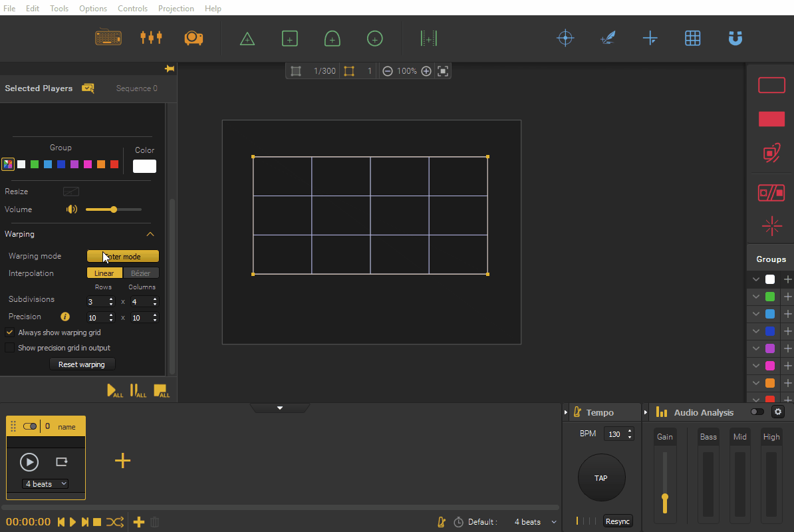Image resolution: width=794 pixels, height=532 pixels.
Task: Open the Projection menu
Action: (x=176, y=8)
